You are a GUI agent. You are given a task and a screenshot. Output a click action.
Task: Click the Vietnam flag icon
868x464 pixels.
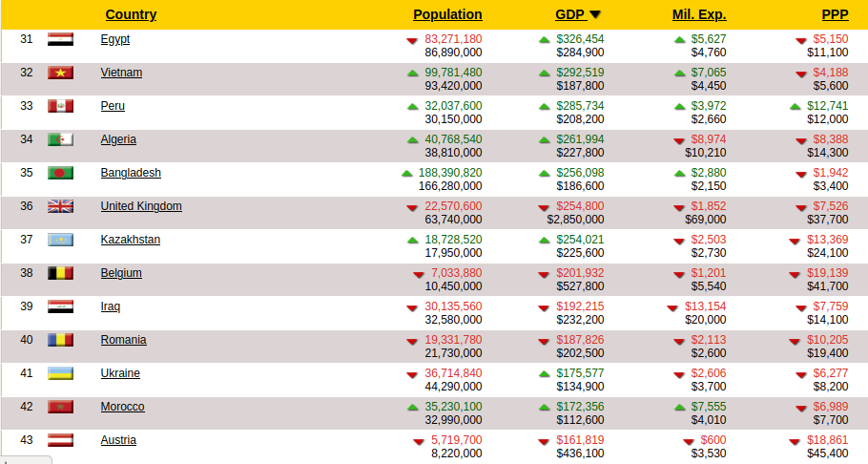pyautogui.click(x=60, y=73)
